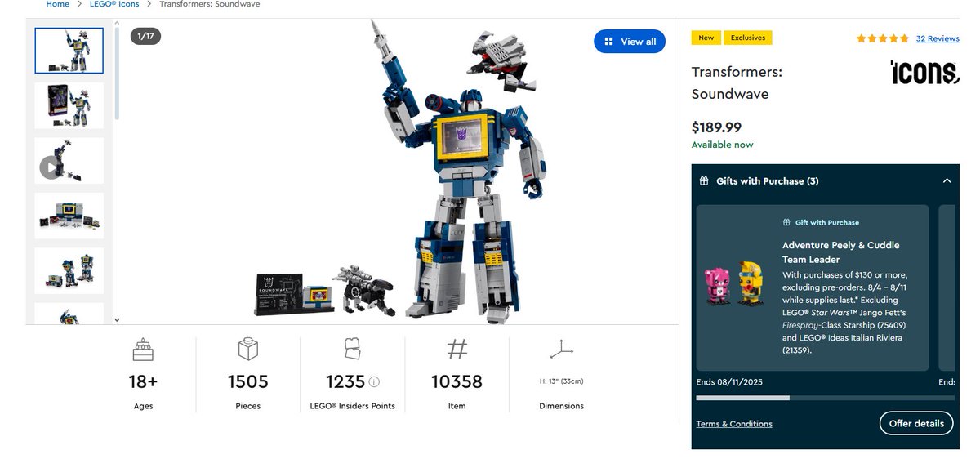Click the item number 10358

[x=457, y=381]
